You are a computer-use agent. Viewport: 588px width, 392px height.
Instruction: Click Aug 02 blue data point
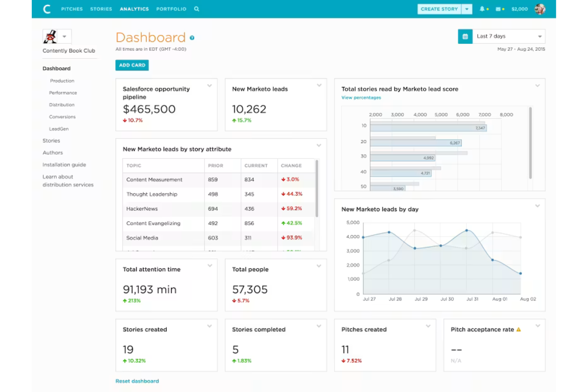(x=520, y=273)
